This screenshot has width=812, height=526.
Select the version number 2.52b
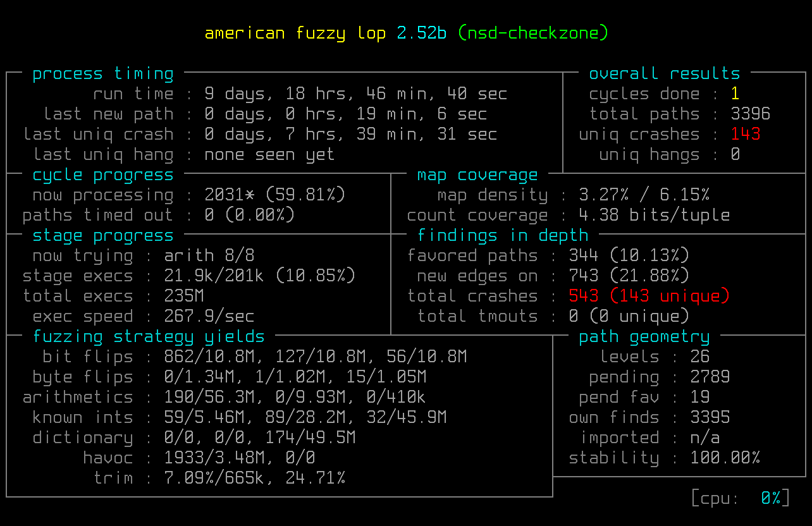pyautogui.click(x=422, y=33)
